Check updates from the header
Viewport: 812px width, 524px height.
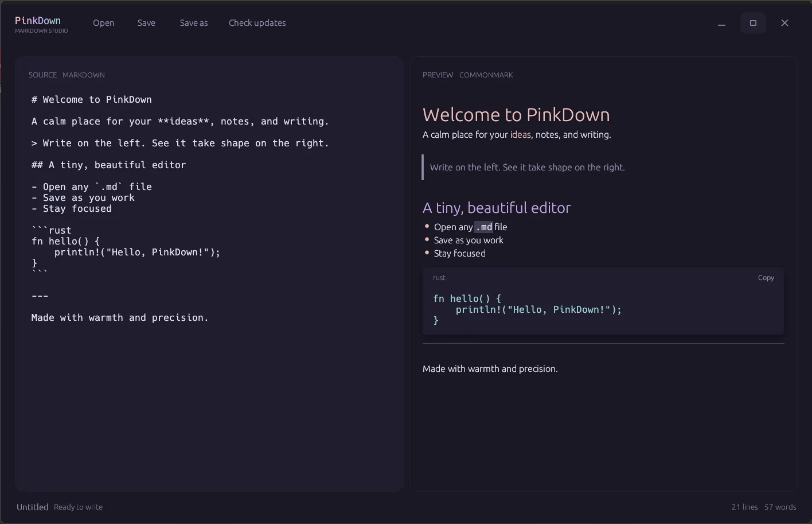click(x=257, y=23)
